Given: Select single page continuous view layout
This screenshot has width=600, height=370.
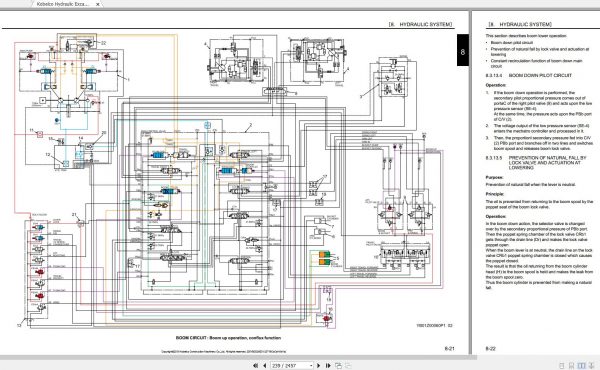Looking at the screenshot, I should (x=571, y=366).
